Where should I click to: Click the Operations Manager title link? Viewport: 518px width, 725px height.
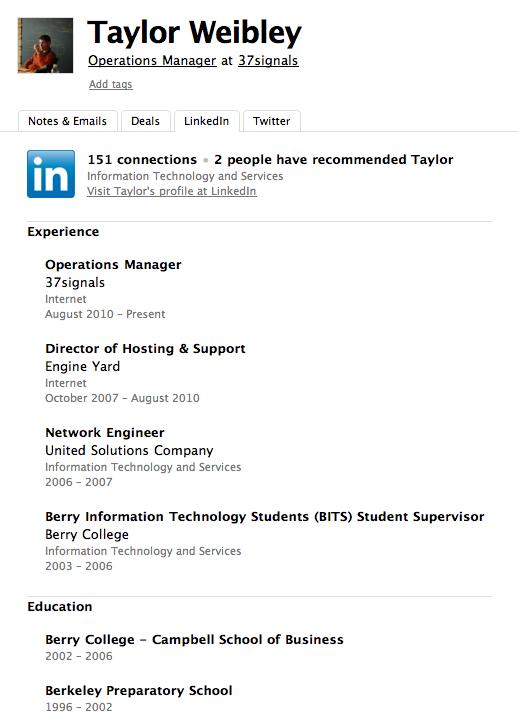pyautogui.click(x=152, y=61)
